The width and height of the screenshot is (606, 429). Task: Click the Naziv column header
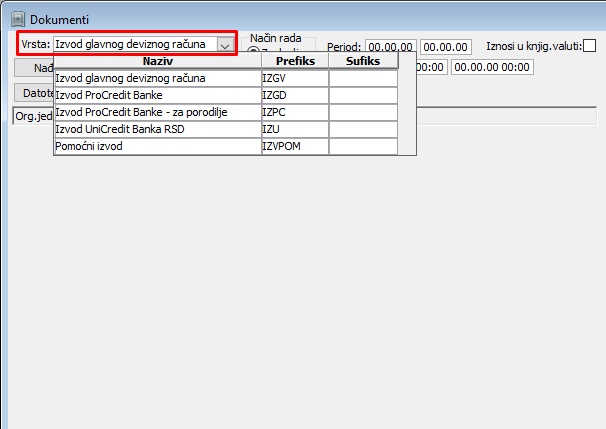point(158,61)
